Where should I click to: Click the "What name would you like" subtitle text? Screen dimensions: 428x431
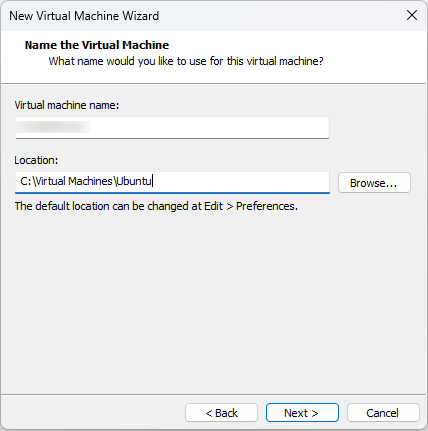pos(186,61)
